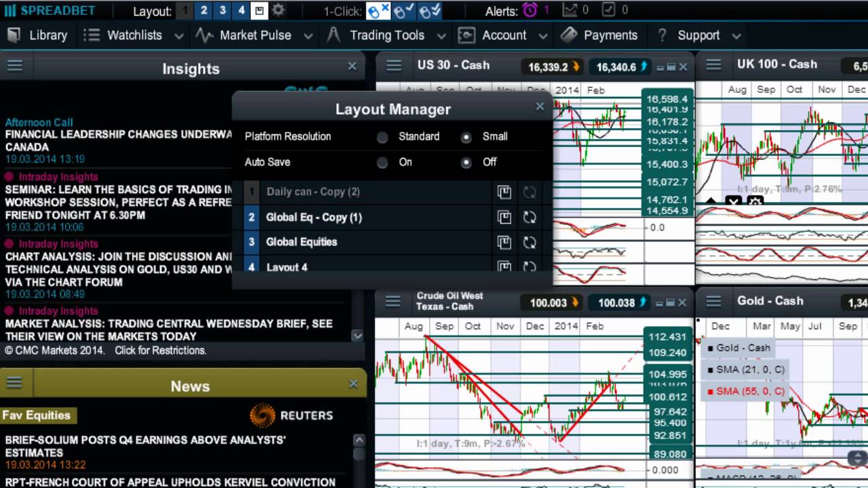This screenshot has width=868, height=488.
Task: Switch to layout 3 in top bar
Action: click(222, 11)
